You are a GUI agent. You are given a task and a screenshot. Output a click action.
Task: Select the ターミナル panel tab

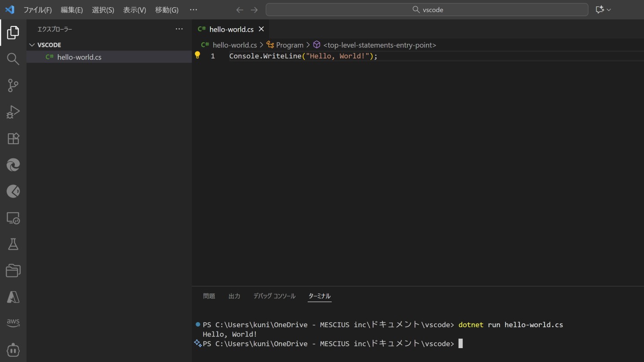(319, 296)
